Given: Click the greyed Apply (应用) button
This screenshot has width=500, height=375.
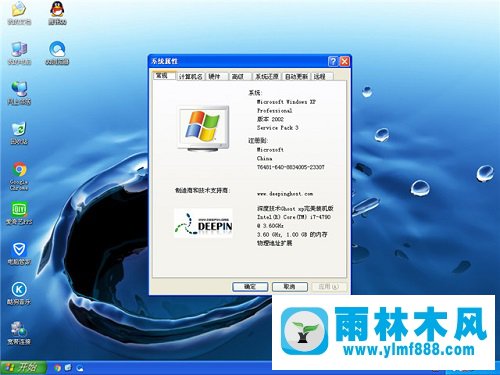Looking at the screenshot, I should tap(329, 287).
